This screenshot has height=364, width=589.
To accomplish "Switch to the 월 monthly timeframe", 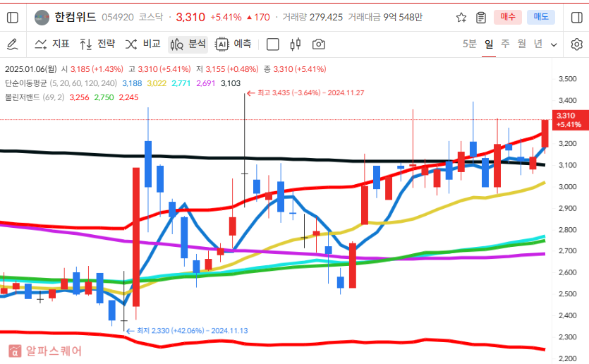I will click(522, 44).
